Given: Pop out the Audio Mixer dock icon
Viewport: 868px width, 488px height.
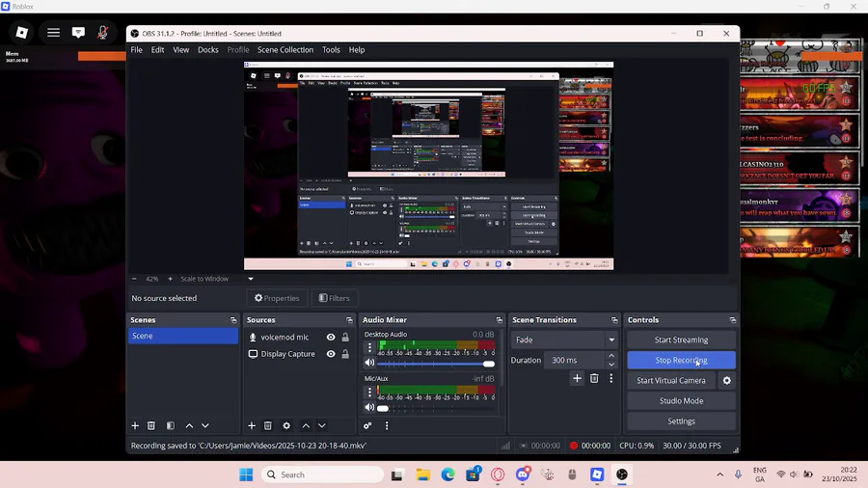Looking at the screenshot, I should (500, 320).
